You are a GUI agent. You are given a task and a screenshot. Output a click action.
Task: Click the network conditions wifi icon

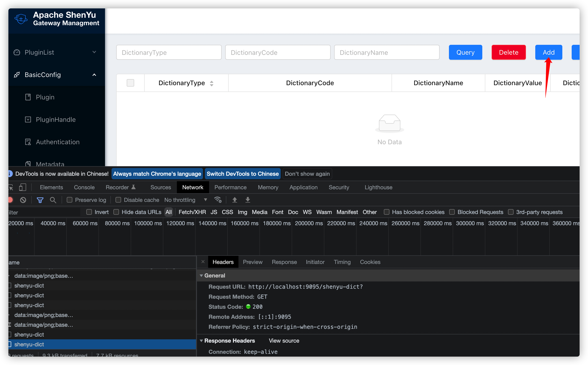[218, 200]
